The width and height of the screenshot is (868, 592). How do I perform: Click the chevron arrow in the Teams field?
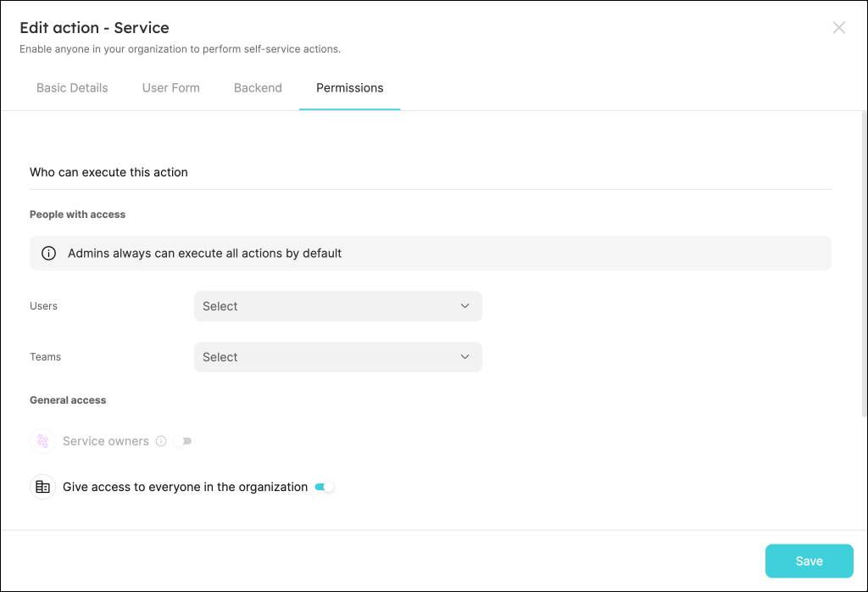[465, 357]
